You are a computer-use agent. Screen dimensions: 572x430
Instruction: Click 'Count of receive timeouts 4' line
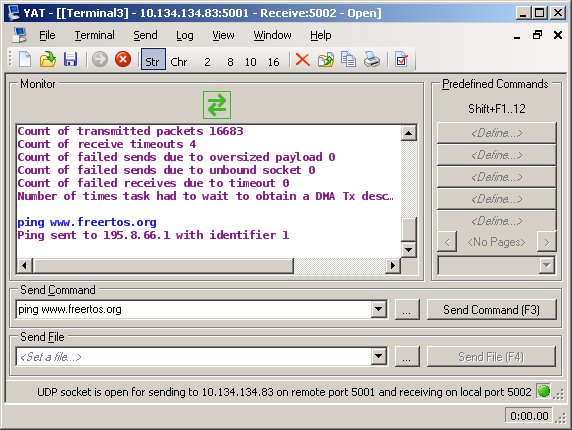pos(107,144)
